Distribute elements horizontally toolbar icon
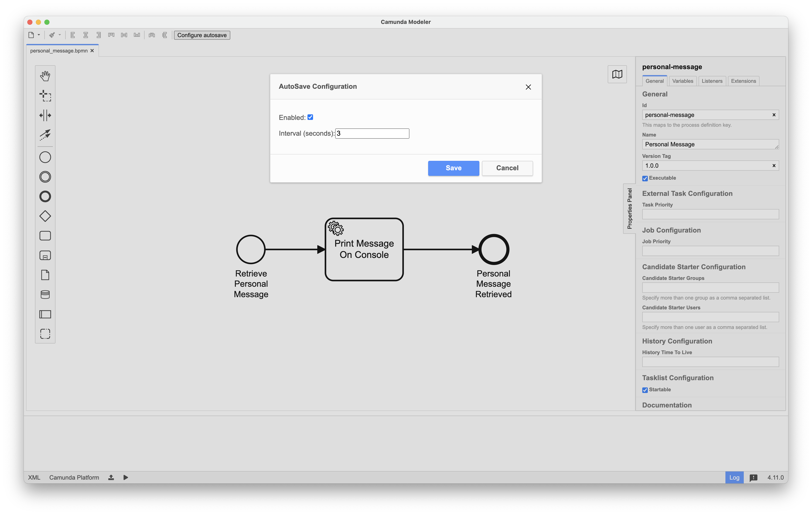The height and width of the screenshot is (515, 812). click(x=152, y=35)
